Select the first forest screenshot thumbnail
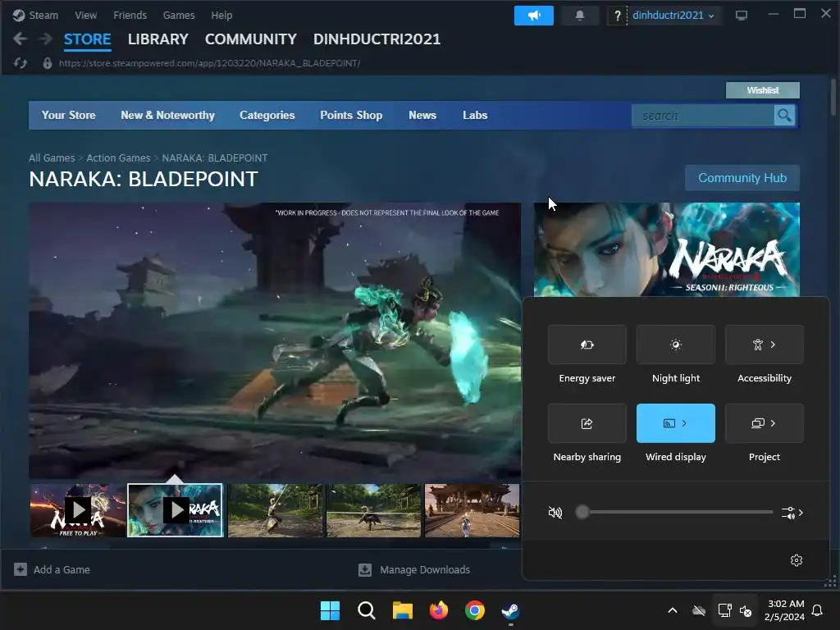 pyautogui.click(x=276, y=510)
